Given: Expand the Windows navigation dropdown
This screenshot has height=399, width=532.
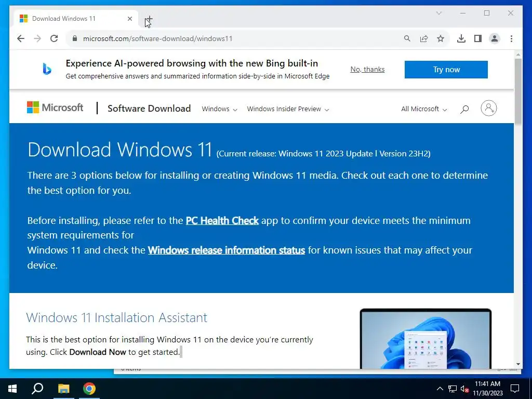Looking at the screenshot, I should coord(219,109).
